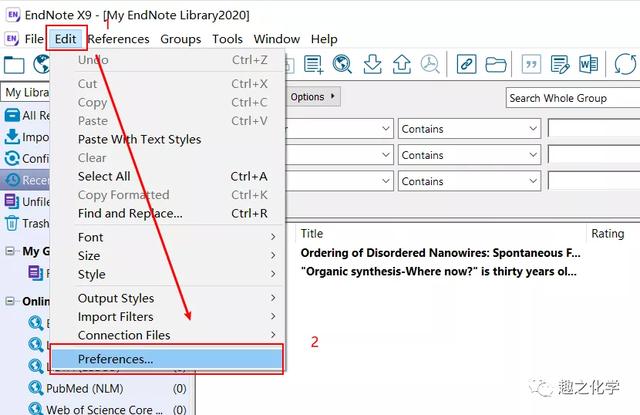Click the first search term input field
This screenshot has width=640, height=415.
pyautogui.click(x=594, y=129)
